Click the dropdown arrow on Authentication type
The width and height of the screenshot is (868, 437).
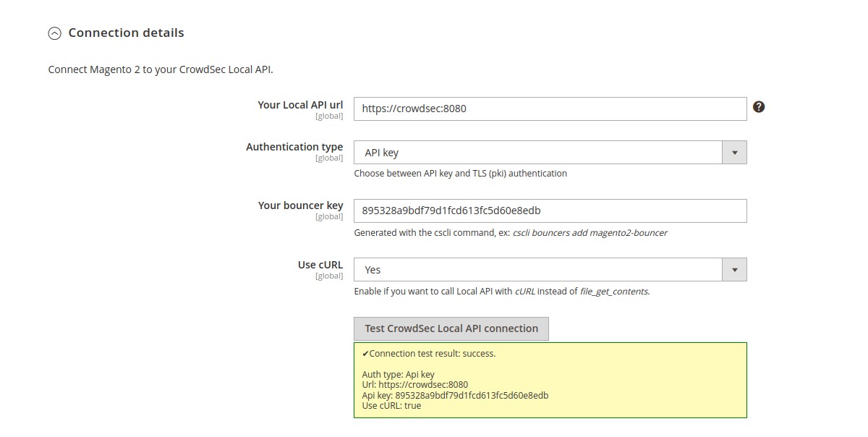tap(735, 152)
